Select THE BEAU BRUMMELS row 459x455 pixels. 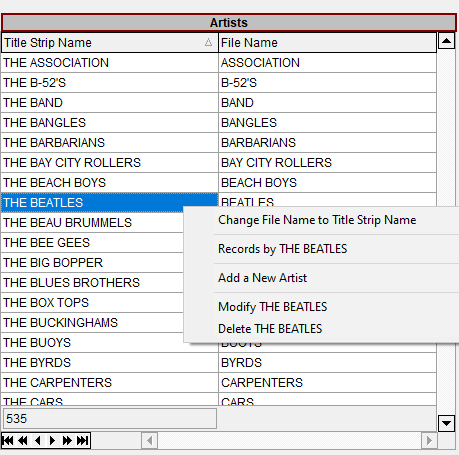(92, 223)
